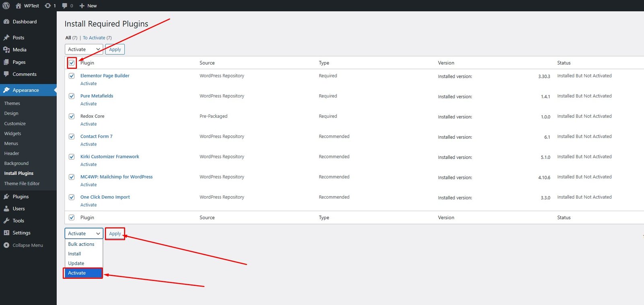Open Install Plugins submenu item
The height and width of the screenshot is (305, 644).
(x=19, y=173)
